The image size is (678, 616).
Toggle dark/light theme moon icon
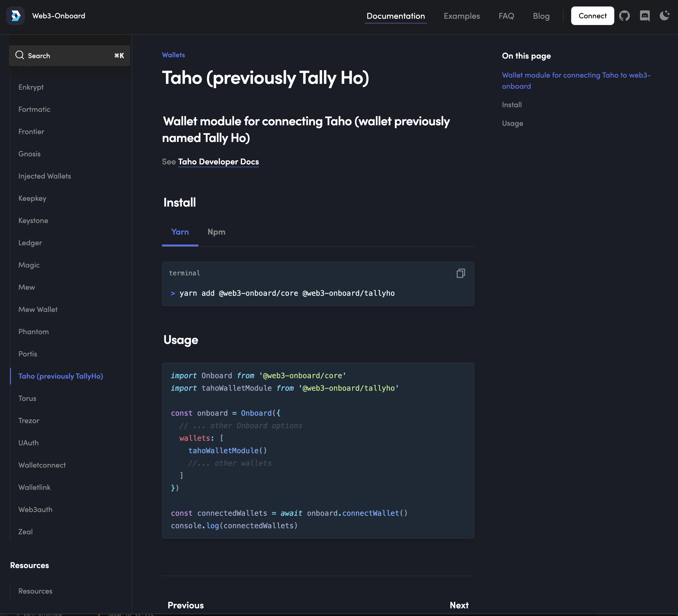click(664, 16)
